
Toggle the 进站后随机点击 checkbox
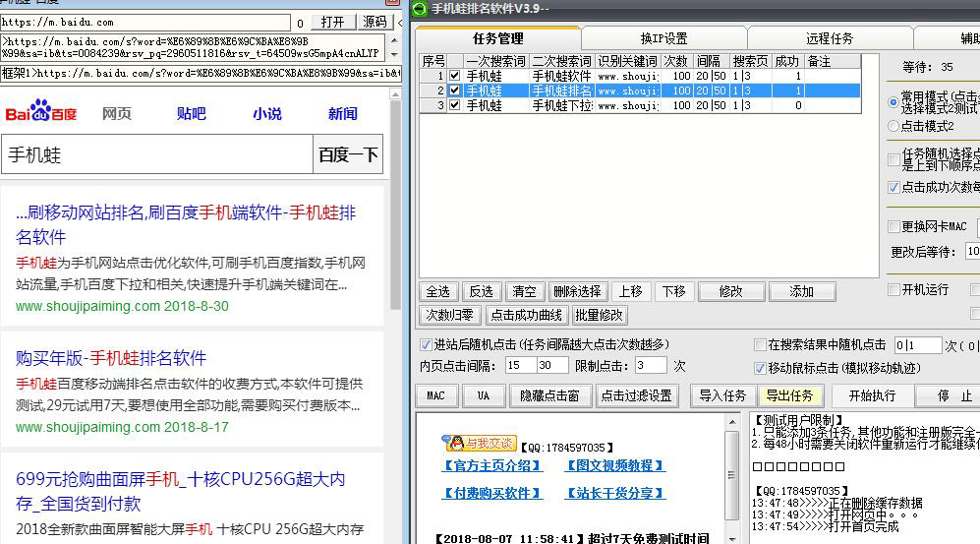(x=426, y=345)
